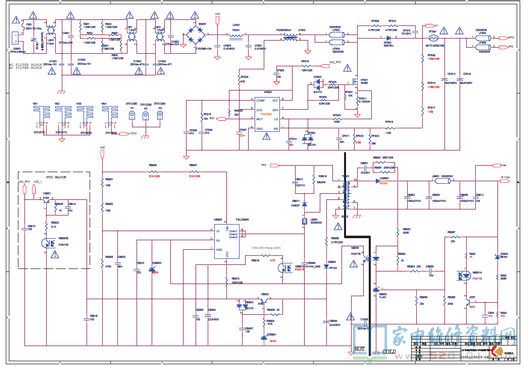Viewport: 525px width, 367px height.
Task: Click the chassis ground symbol below AC filter
Action: (62, 91)
